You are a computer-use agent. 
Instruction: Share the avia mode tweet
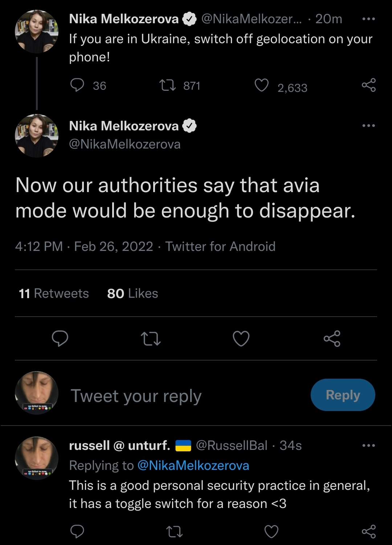[332, 338]
